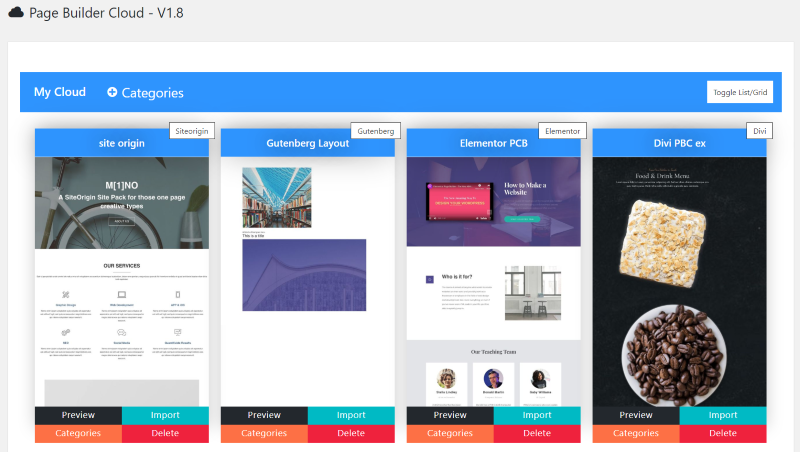The image size is (800, 452).
Task: Import the site origin layout
Action: point(165,415)
